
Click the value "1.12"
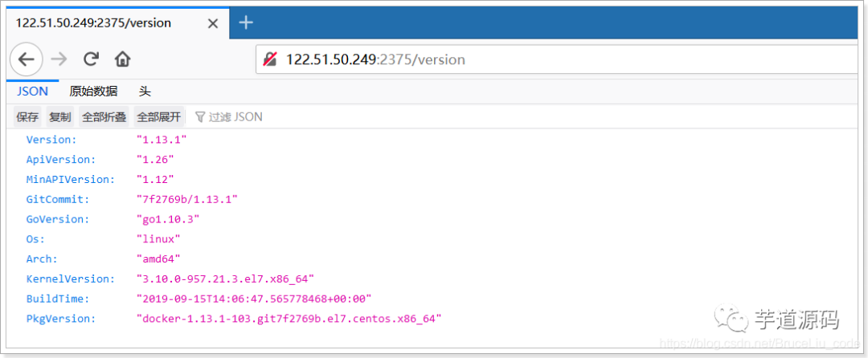point(156,180)
